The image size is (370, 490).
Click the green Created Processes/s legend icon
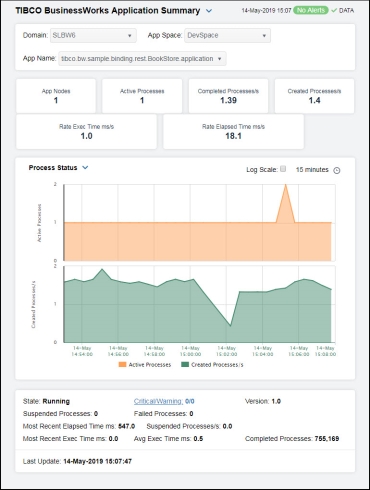click(185, 365)
